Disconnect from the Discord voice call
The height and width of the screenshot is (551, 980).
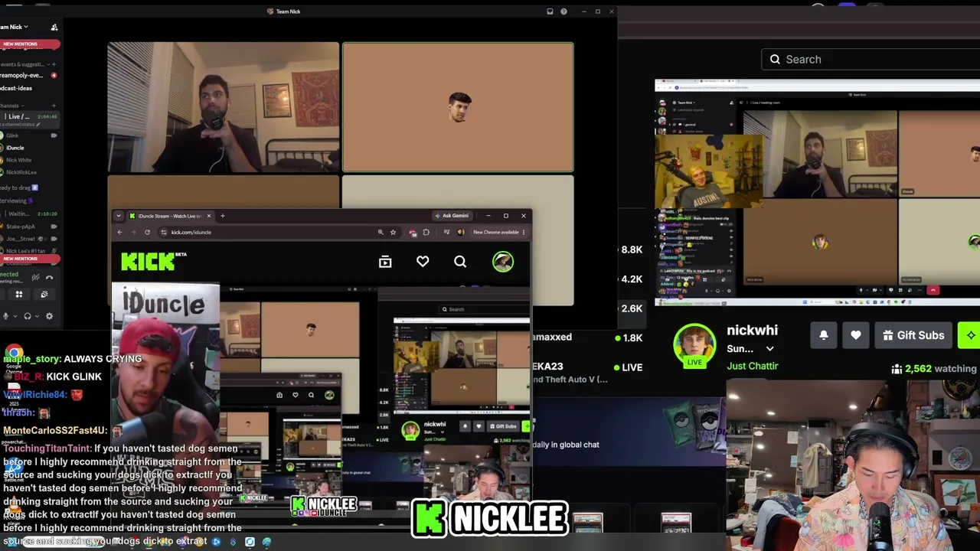pyautogui.click(x=50, y=278)
